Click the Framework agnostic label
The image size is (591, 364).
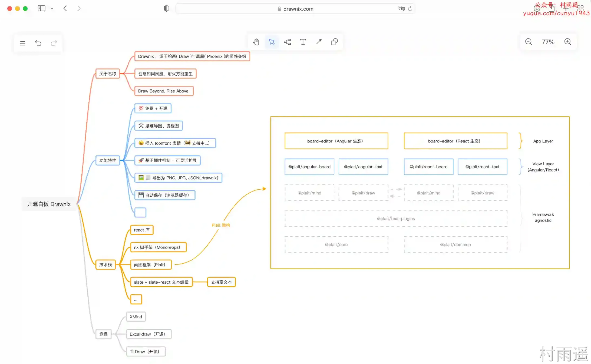pyautogui.click(x=543, y=217)
